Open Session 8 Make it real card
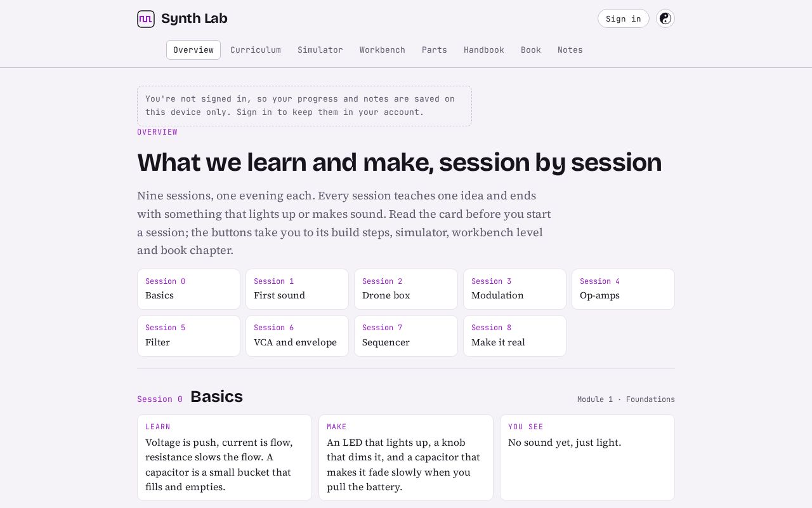 point(514,336)
